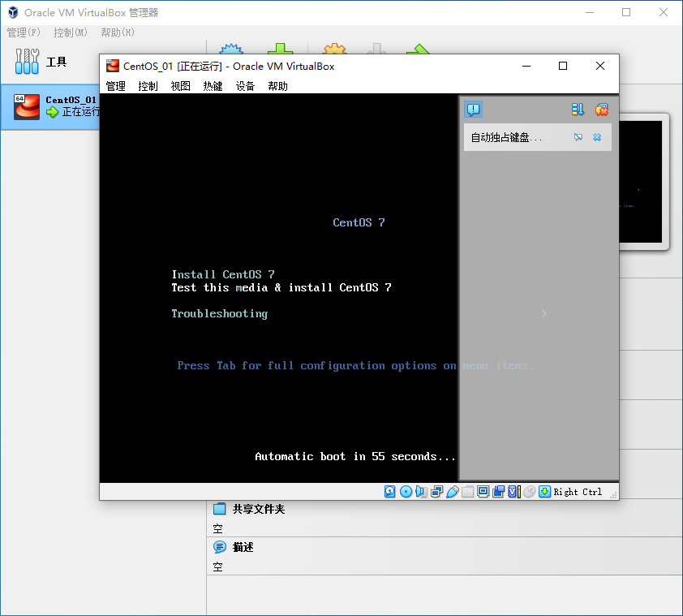Click the green keyboard capture arrow icon
Image resolution: width=683 pixels, height=616 pixels.
click(544, 492)
